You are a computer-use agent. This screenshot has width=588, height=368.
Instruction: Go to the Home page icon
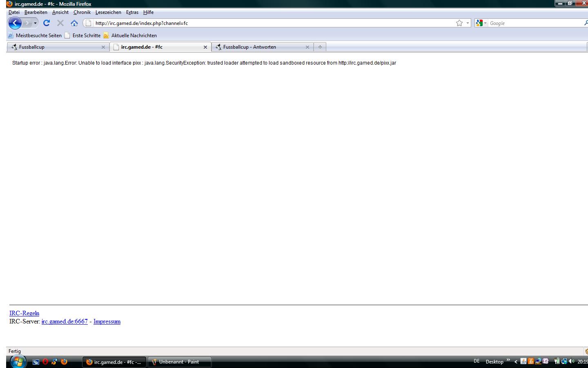tap(74, 23)
